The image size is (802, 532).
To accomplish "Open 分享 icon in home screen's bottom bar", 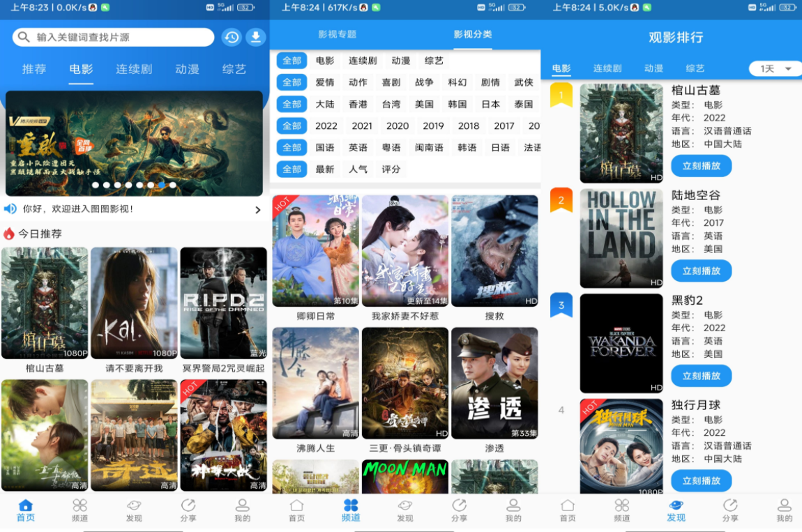I will [188, 510].
